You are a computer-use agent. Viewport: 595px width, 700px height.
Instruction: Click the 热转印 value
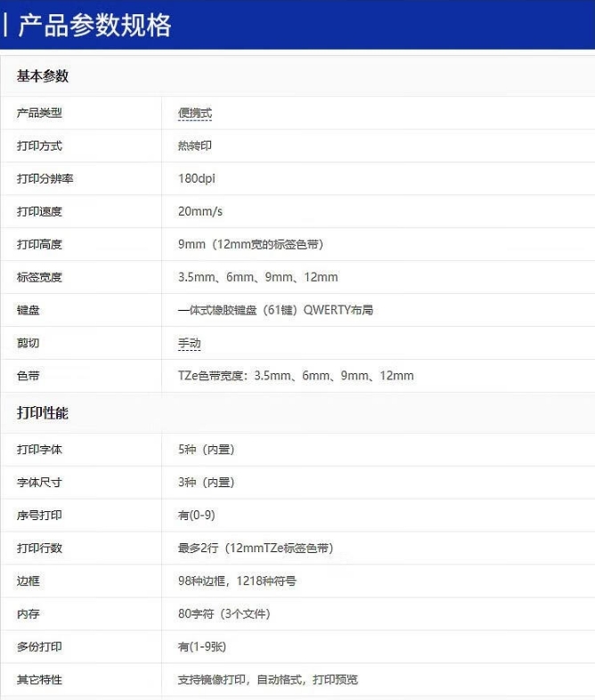(x=195, y=146)
